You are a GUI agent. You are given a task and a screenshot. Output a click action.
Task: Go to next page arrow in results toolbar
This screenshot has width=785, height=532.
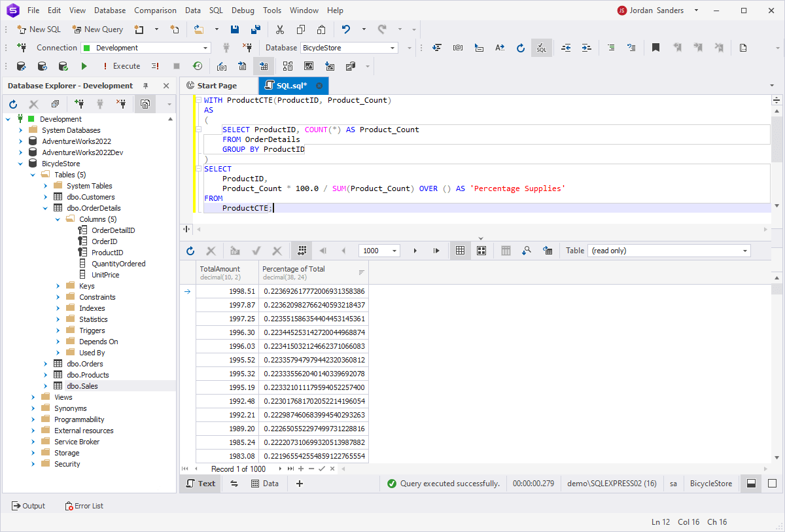point(415,251)
